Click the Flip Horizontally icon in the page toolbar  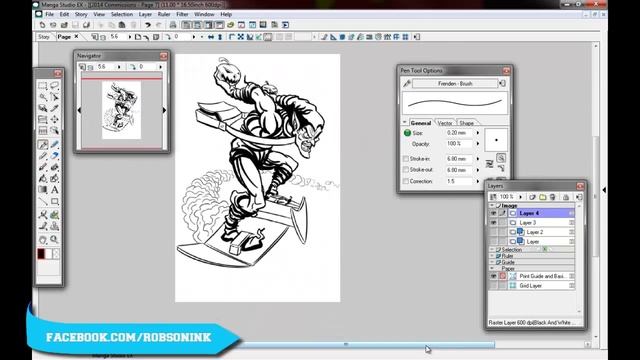[x=211, y=37]
